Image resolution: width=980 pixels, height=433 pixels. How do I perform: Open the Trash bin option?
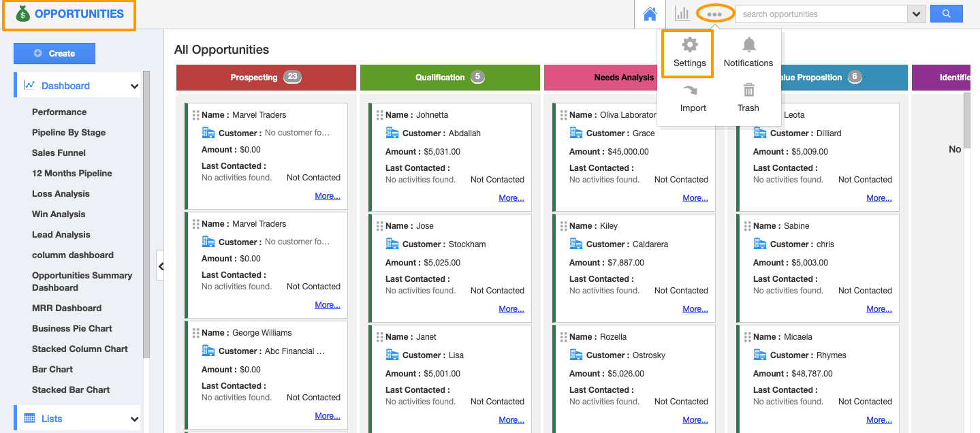tap(748, 99)
